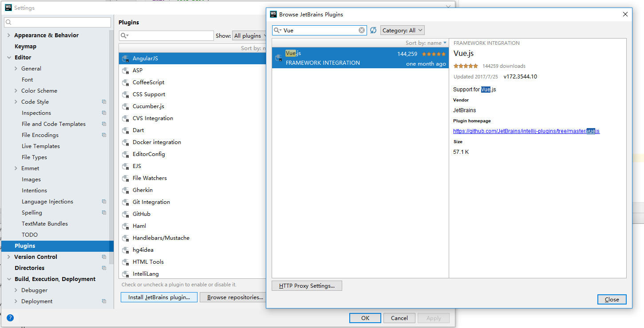Select the Dart plugin icon
Image resolution: width=644 pixels, height=328 pixels.
(x=126, y=130)
